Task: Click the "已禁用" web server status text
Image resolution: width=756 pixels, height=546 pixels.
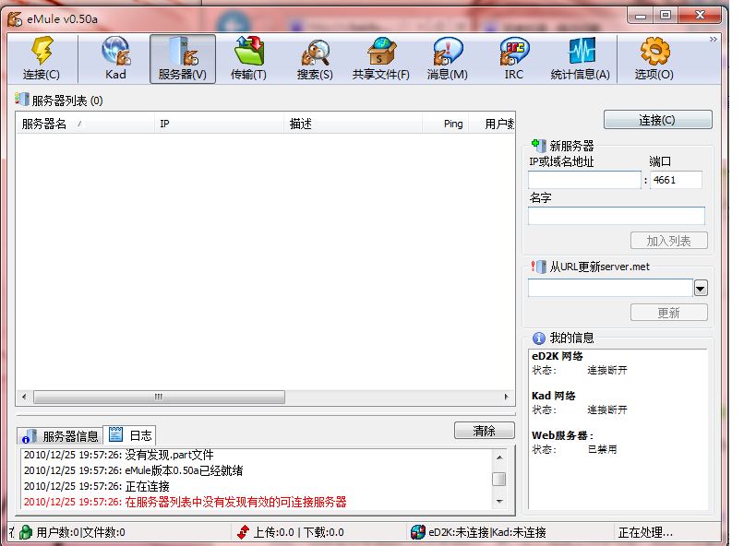Action: click(603, 449)
